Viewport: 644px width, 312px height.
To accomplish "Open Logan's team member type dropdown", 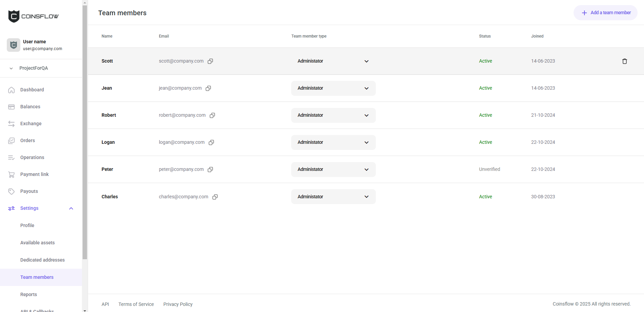I will coord(333,142).
